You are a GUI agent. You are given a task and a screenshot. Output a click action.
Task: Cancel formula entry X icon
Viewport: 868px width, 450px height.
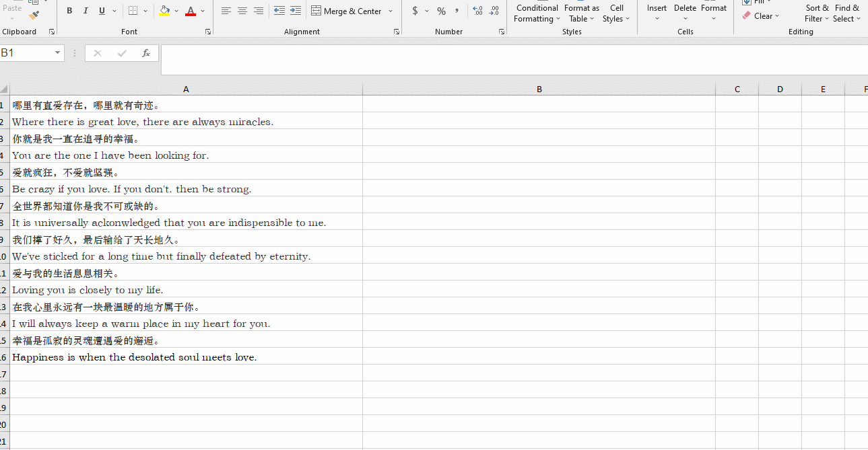[98, 53]
